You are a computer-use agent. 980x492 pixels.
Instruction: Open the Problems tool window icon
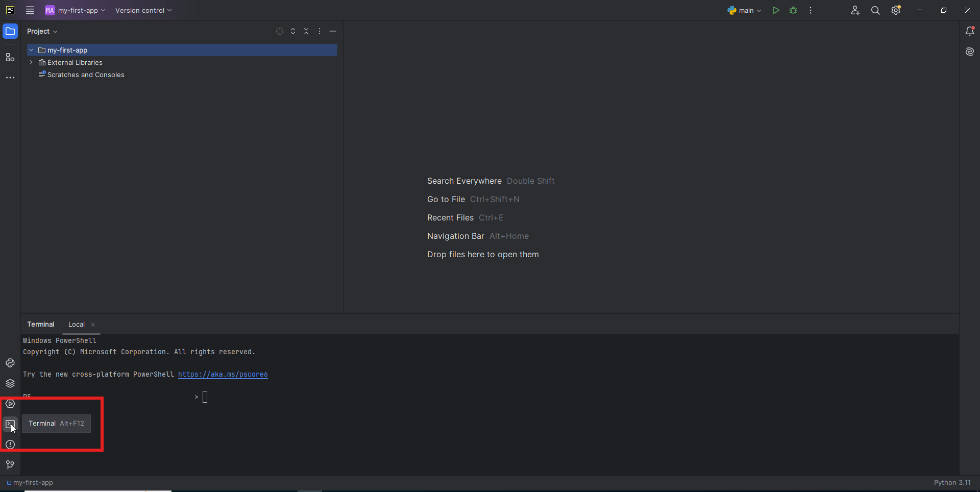pyautogui.click(x=10, y=445)
